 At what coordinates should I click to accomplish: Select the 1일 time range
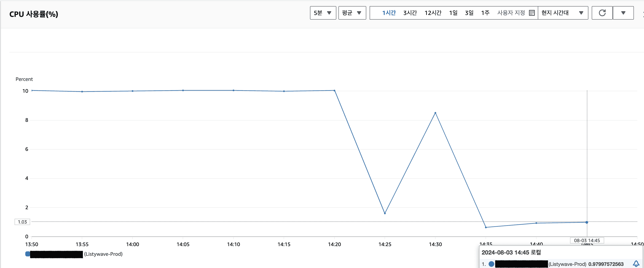453,13
